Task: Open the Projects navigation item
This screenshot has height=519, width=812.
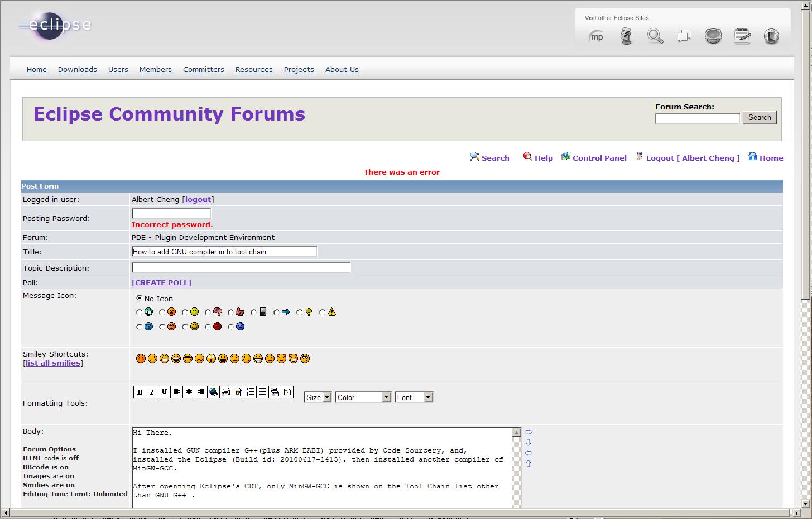Action: [x=299, y=70]
